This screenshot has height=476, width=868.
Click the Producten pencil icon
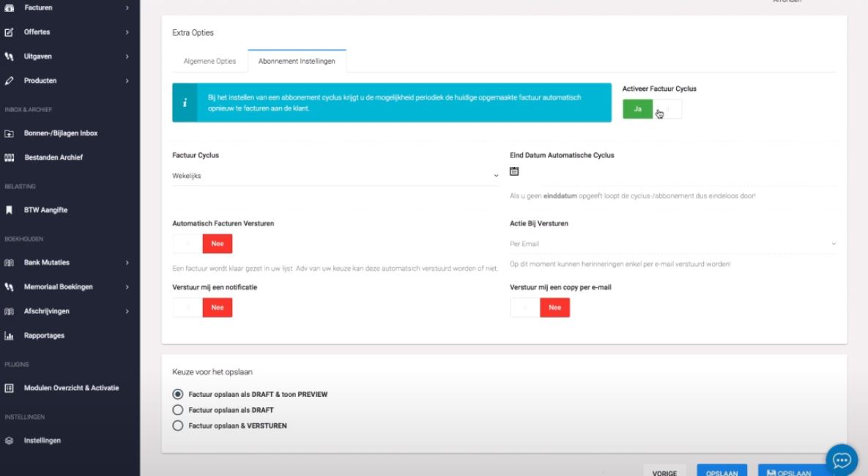9,81
